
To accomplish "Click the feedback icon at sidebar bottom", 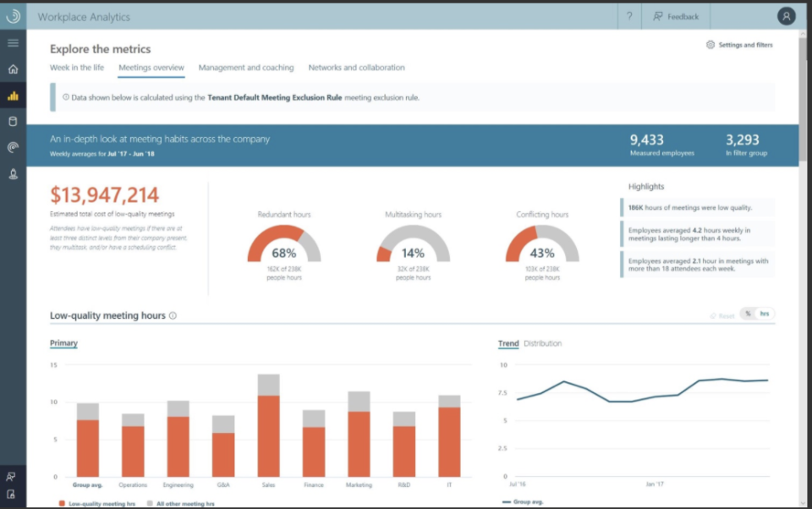I will [x=12, y=476].
